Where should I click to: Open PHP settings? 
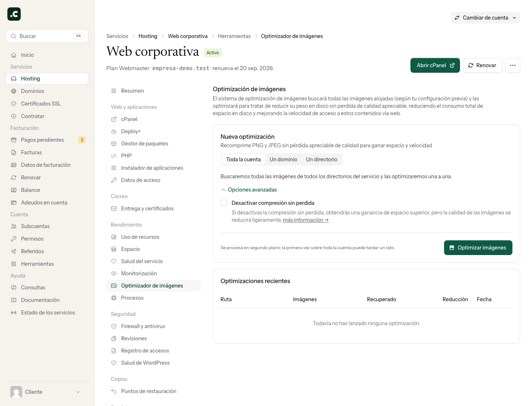(x=154, y=156)
